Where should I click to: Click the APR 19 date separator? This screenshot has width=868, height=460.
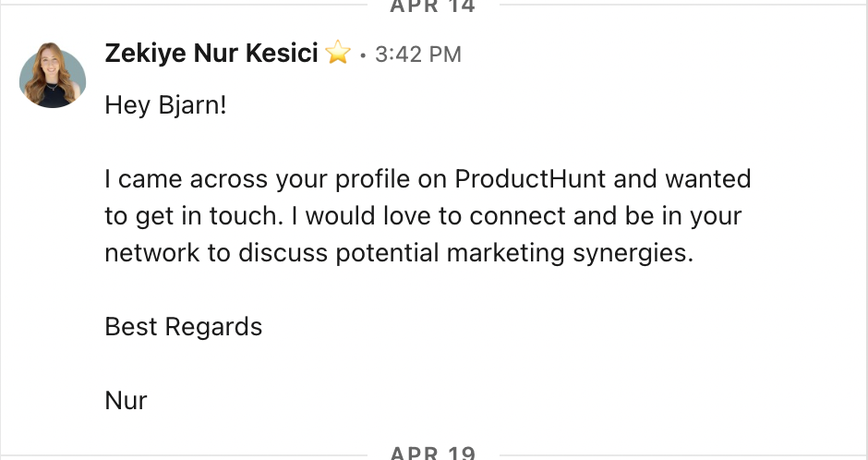[x=432, y=453]
